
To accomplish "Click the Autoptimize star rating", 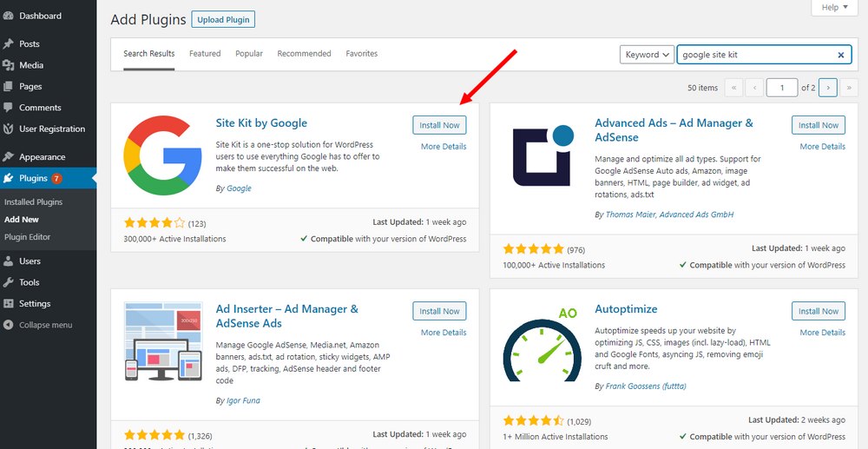I will (x=534, y=420).
